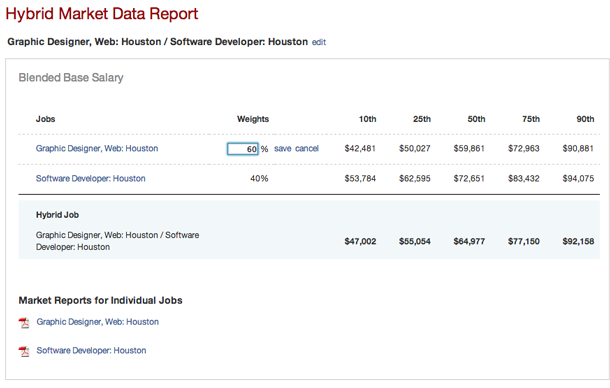Click the 90th percentile column header
Viewport: 610px width, 388px height.
(585, 119)
